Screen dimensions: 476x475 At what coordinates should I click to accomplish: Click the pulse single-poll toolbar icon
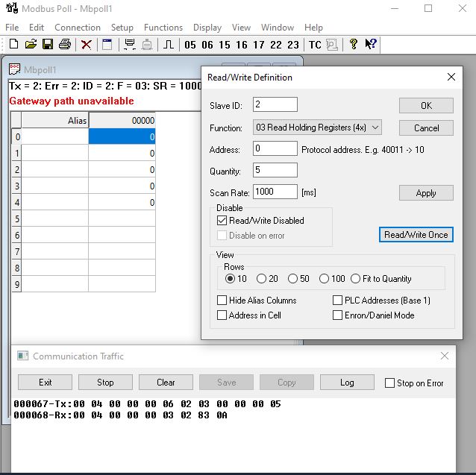coord(169,45)
